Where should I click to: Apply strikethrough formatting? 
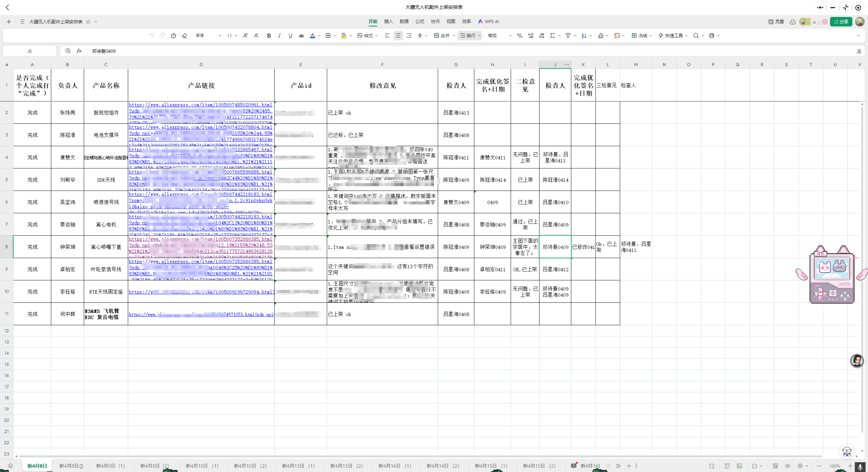pos(301,36)
